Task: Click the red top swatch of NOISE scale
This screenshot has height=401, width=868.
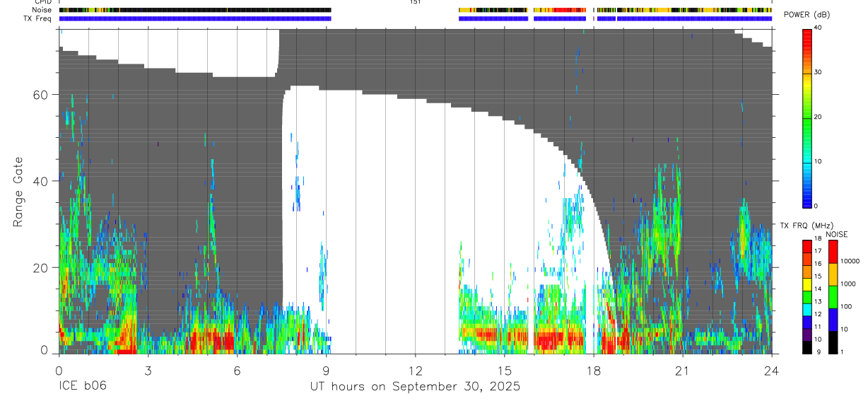Action: click(833, 252)
